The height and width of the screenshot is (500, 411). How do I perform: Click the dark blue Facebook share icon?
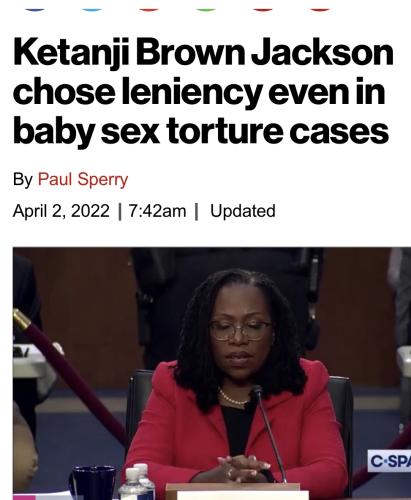tap(35, 7)
